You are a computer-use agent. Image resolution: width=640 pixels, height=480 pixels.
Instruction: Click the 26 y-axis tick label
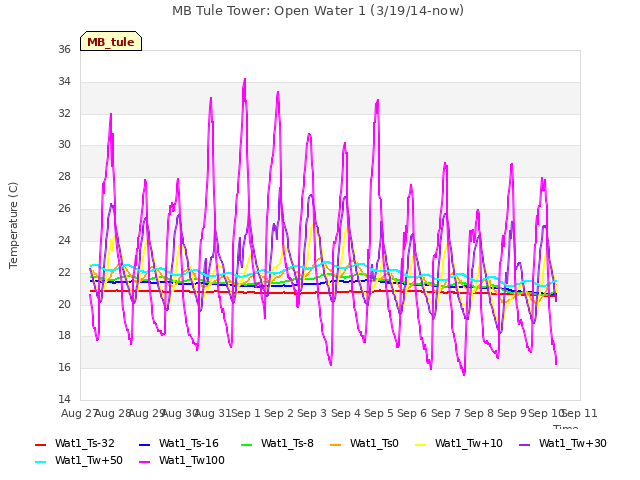[x=64, y=209]
